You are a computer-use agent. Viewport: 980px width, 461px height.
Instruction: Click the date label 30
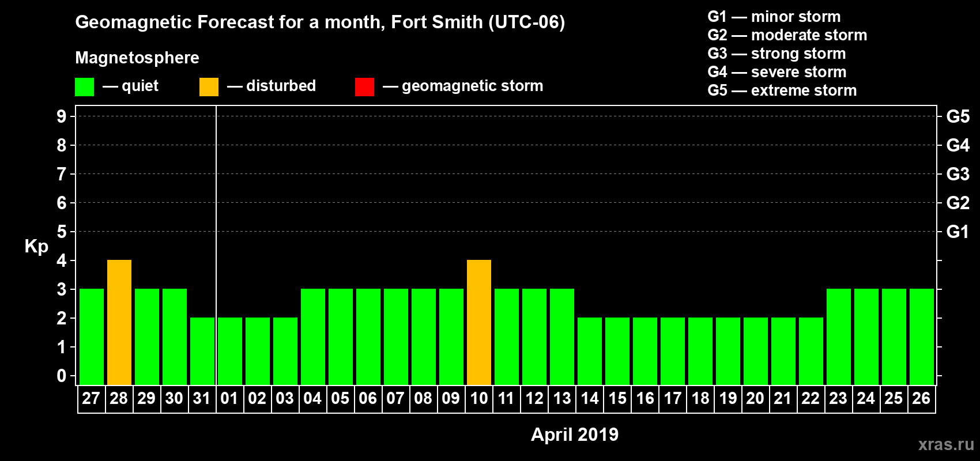[174, 399]
